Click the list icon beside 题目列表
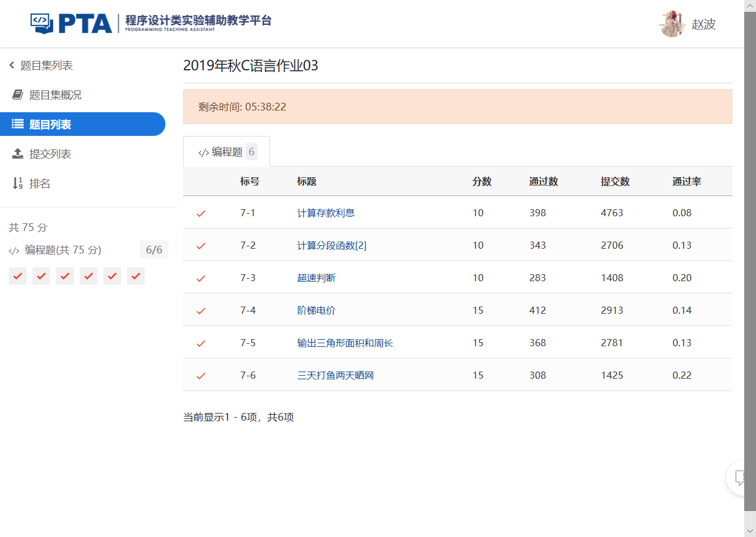 click(x=18, y=124)
